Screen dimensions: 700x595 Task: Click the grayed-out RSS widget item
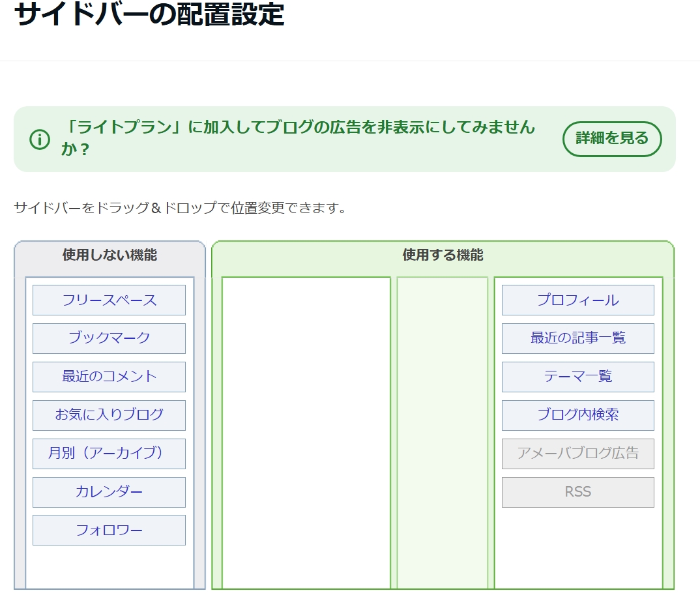[577, 492]
